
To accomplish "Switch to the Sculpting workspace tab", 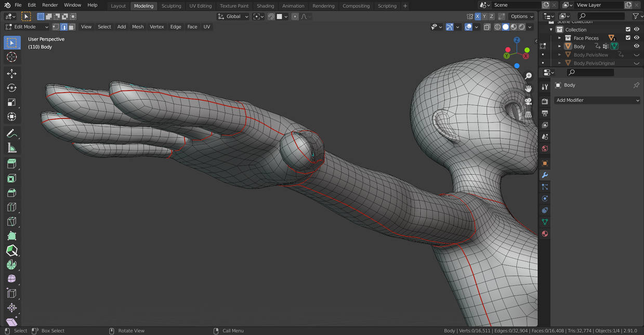I will point(171,6).
